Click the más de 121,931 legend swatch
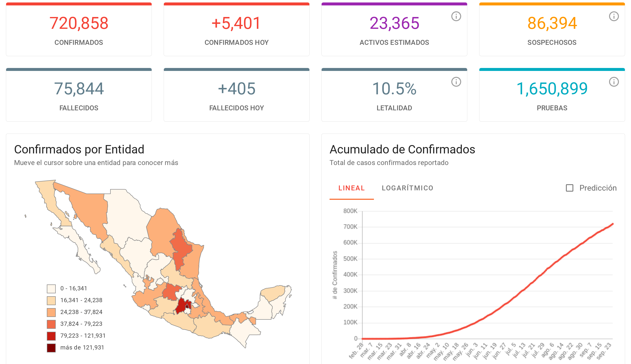Image resolution: width=631 pixels, height=364 pixels. tap(51, 348)
